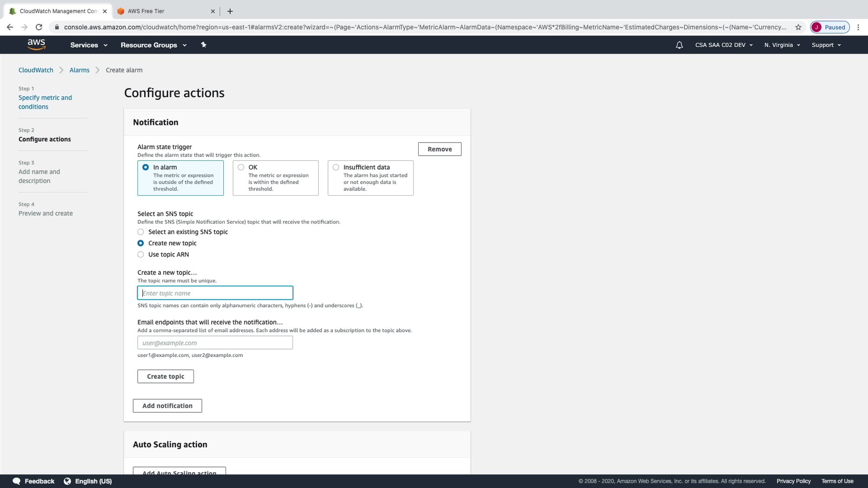Select the OK alarm state trigger

[x=275, y=178]
